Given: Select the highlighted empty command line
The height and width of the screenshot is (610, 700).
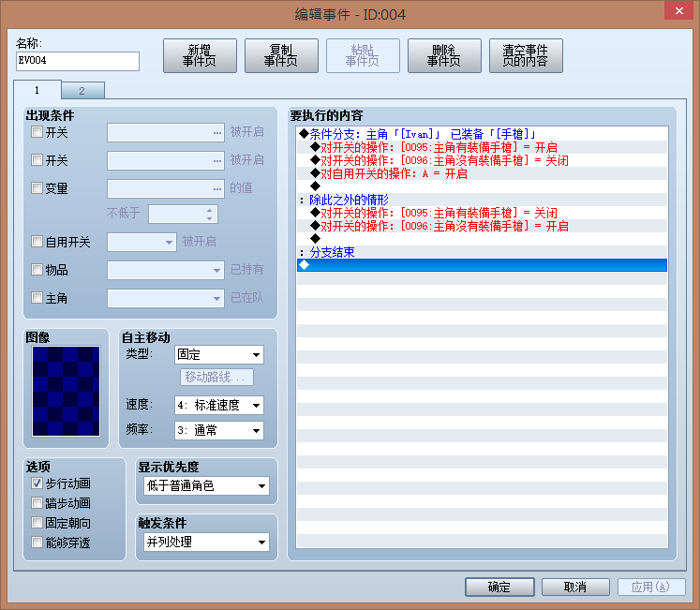Looking at the screenshot, I should coord(483,265).
